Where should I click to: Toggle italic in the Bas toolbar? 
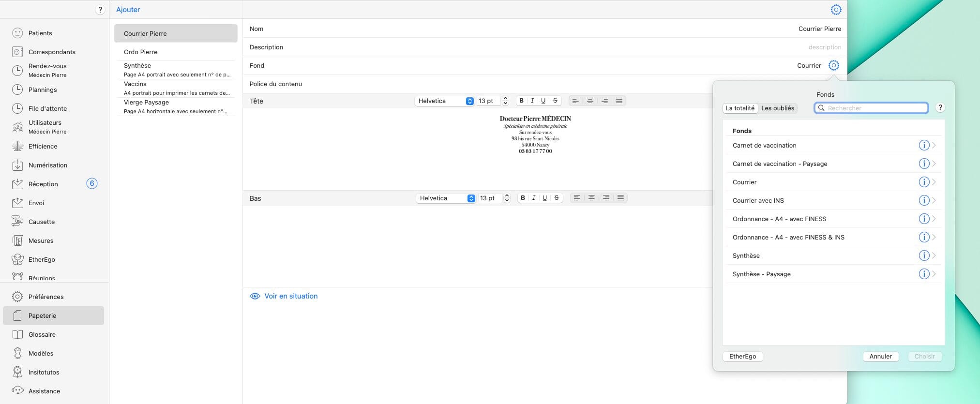[534, 198]
